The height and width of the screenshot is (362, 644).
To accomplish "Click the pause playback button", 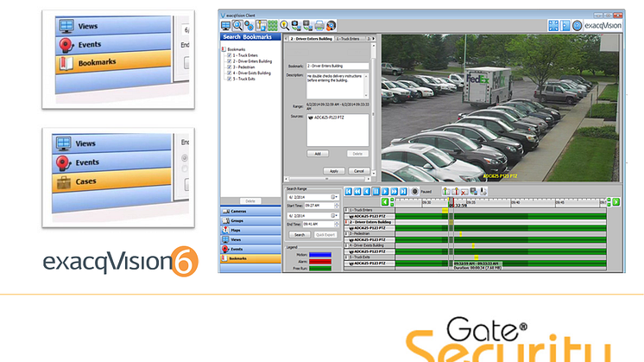I will pos(376,191).
